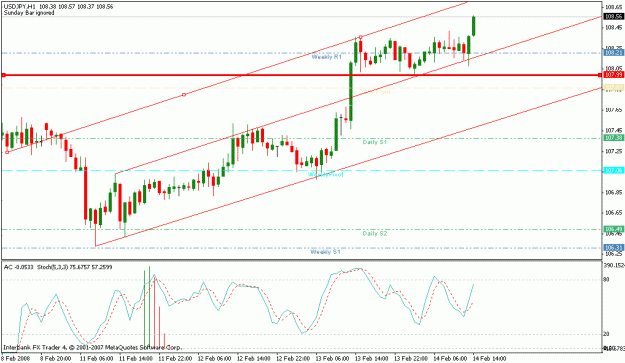Select the left handle of thick red line

tap(3, 75)
